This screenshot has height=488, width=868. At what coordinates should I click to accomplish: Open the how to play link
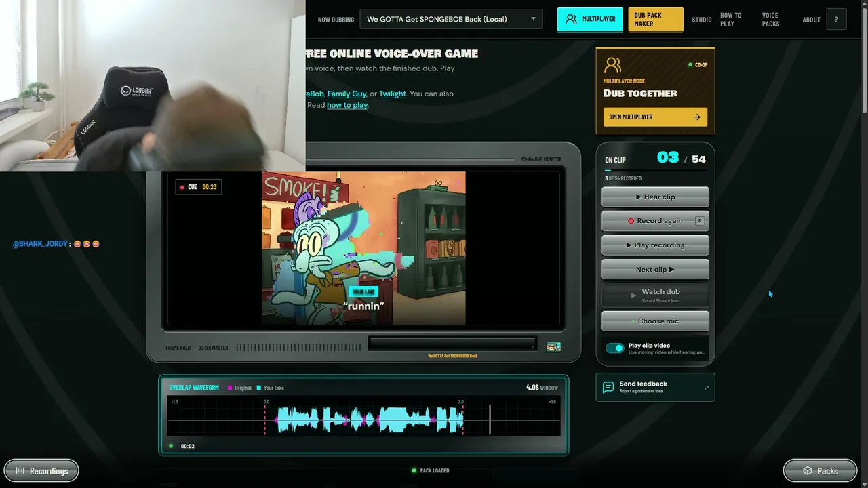pos(347,105)
